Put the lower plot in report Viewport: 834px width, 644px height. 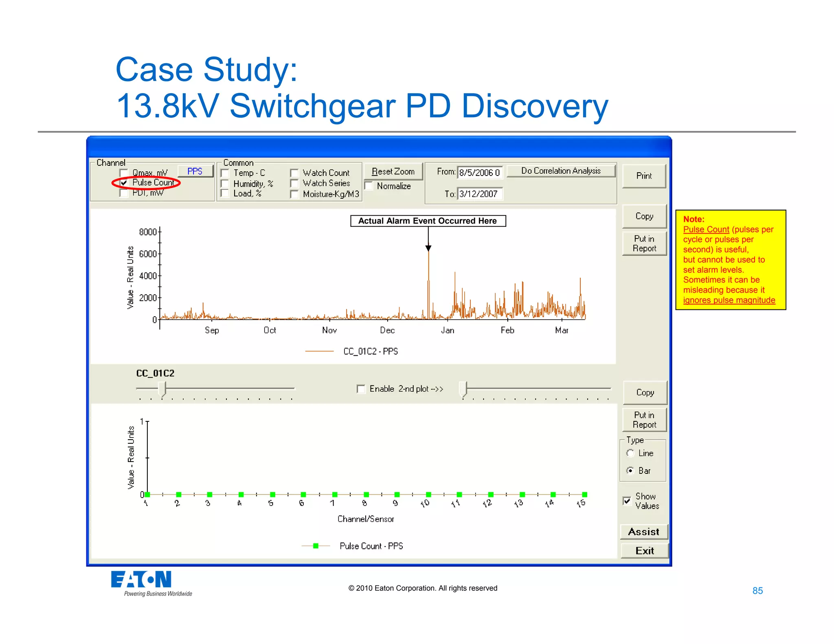[x=644, y=420]
